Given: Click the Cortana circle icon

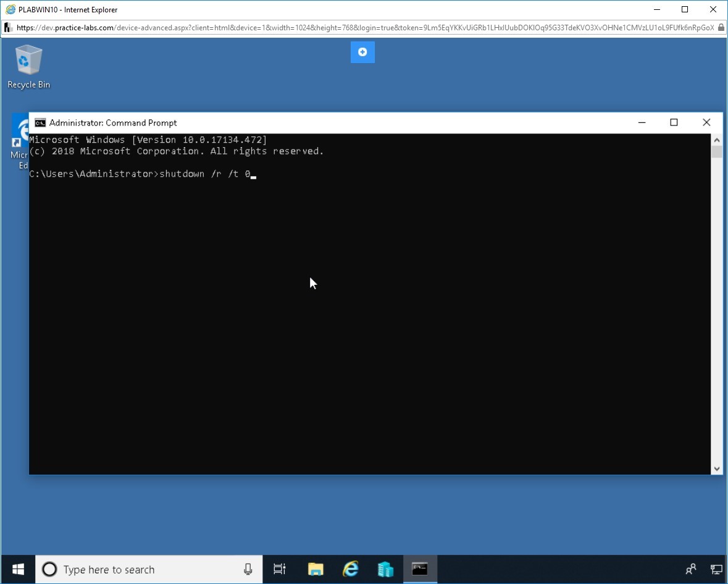Looking at the screenshot, I should click(49, 569).
